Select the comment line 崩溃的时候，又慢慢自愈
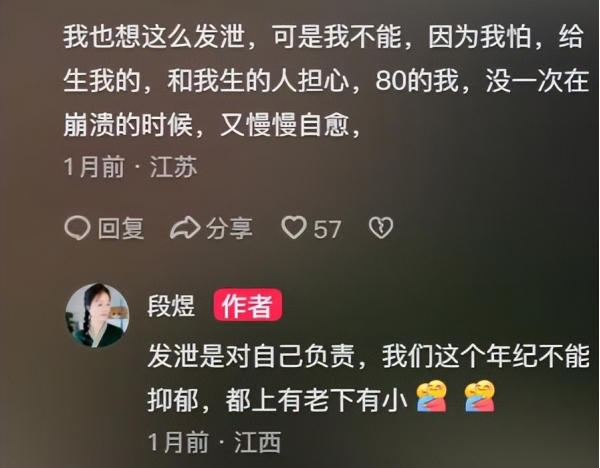 click(x=212, y=125)
